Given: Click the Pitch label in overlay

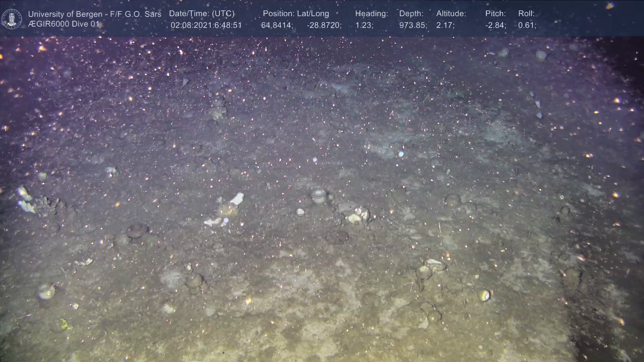Looking at the screenshot, I should pos(495,14).
